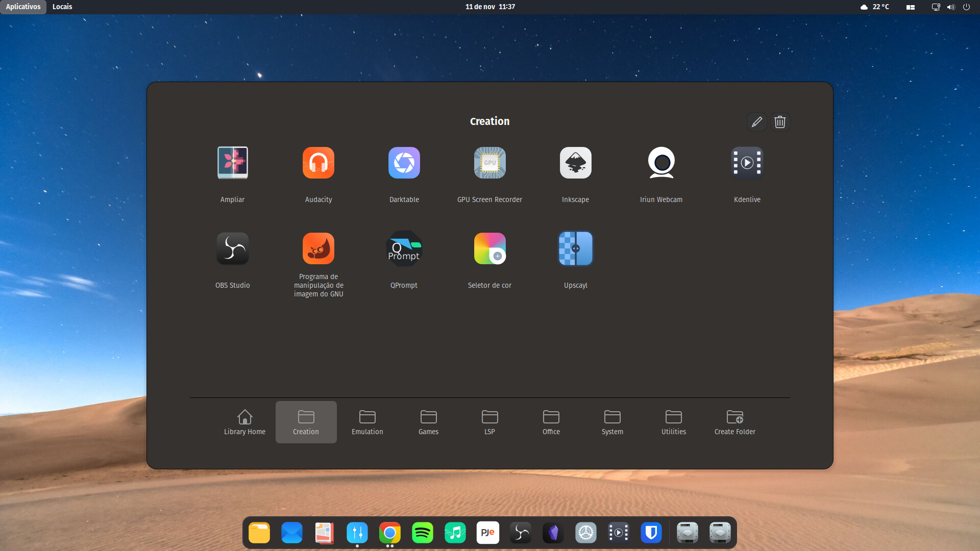980x551 pixels.
Task: Launch the GNU image manipulation program
Action: (318, 249)
